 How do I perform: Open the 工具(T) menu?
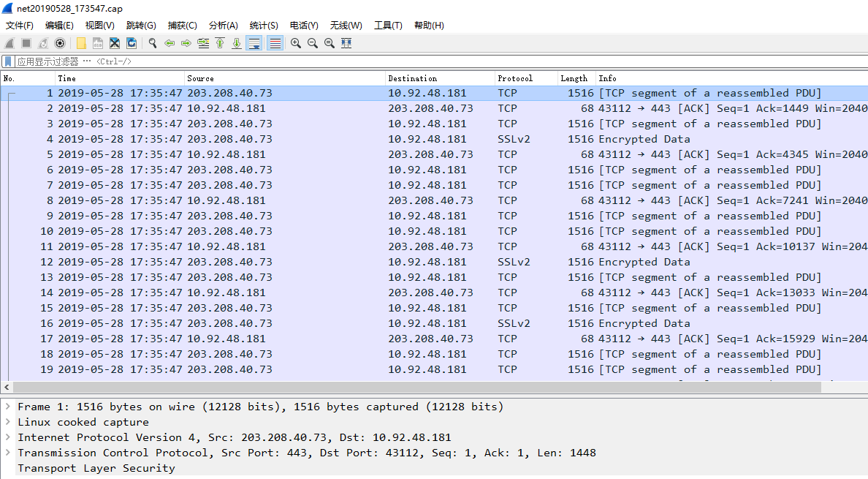pos(388,26)
